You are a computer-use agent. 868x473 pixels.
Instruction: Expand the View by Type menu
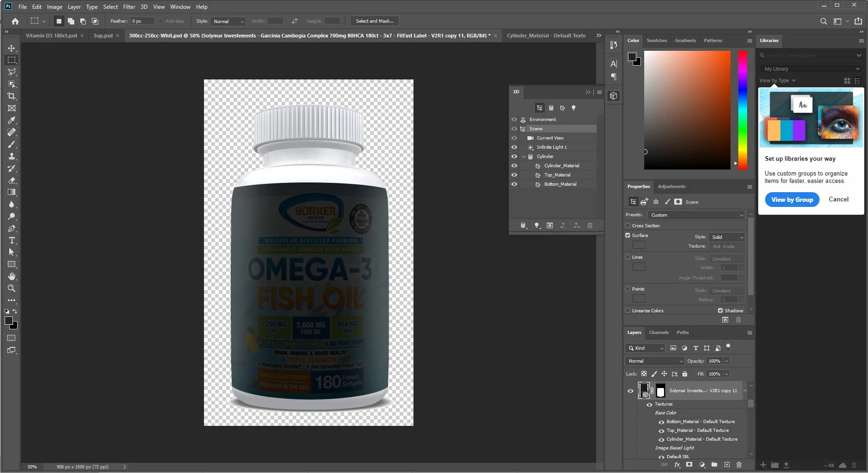pos(778,80)
